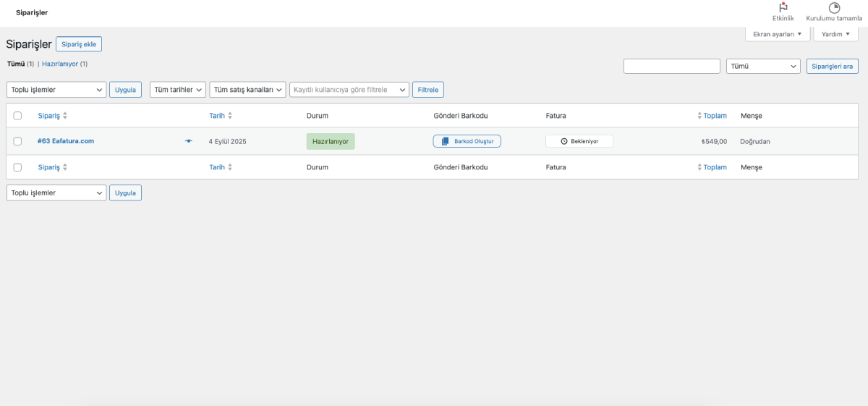Open the Tüm satış kanalları filter
The image size is (868, 406).
coord(247,90)
